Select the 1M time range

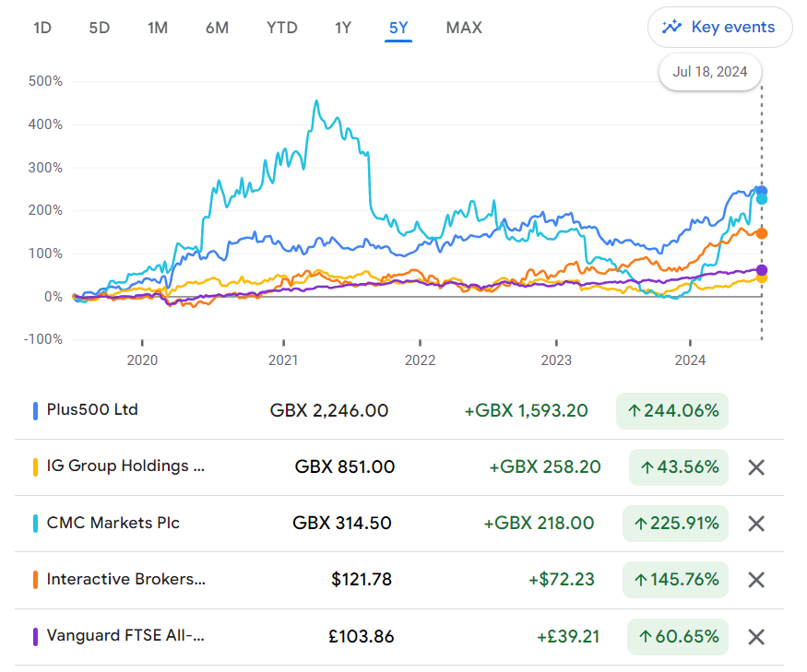point(158,28)
